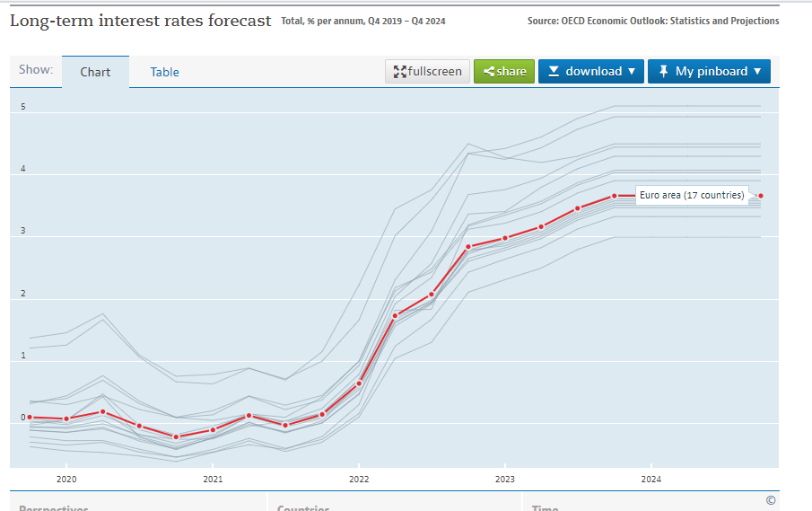The width and height of the screenshot is (812, 511).
Task: Select the red data point above the 2022 label
Action: (359, 383)
